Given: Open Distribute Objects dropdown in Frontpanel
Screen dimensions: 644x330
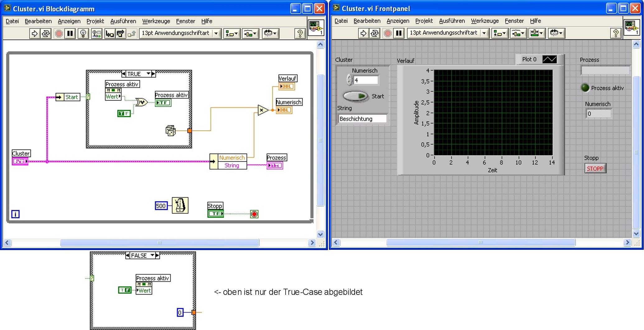Looking at the screenshot, I should [518, 33].
